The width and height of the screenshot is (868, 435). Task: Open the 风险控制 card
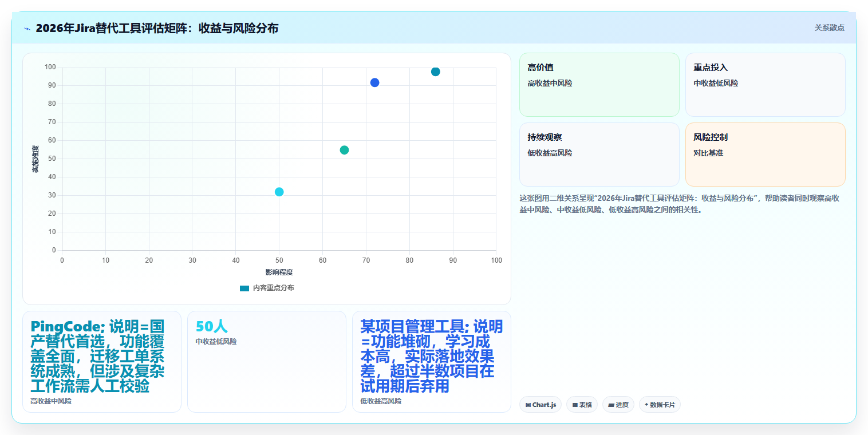[765, 155]
